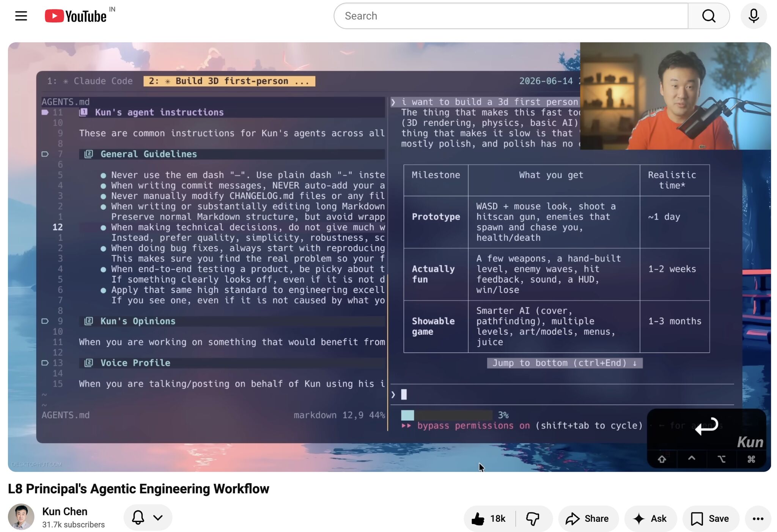Screen dimensions: 777x532
Task: Start voice search with the microphone icon
Action: point(753,16)
